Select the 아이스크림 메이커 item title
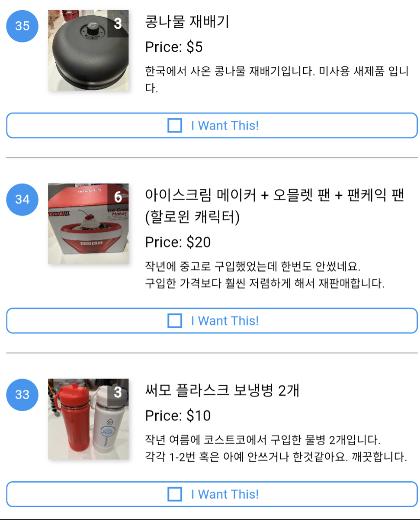Viewport: 420px width, 520px height. tap(274, 206)
